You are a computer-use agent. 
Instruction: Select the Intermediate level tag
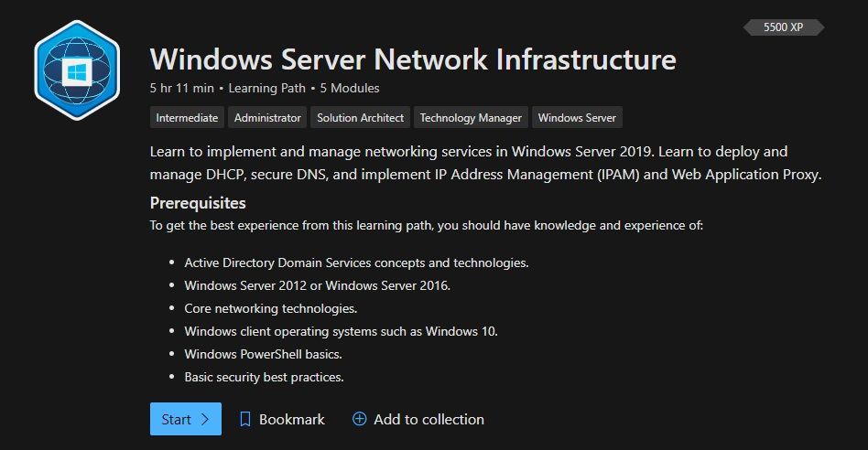click(x=187, y=118)
